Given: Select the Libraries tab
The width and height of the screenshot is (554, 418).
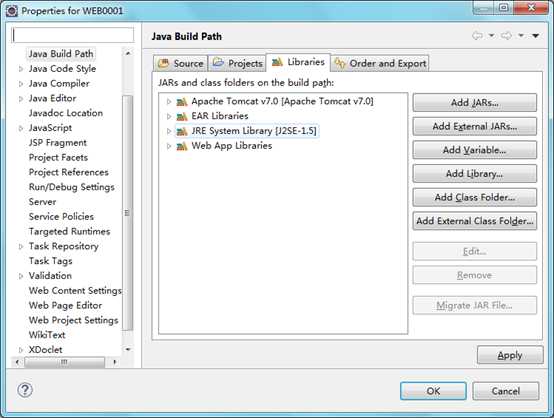Looking at the screenshot, I should [x=298, y=63].
